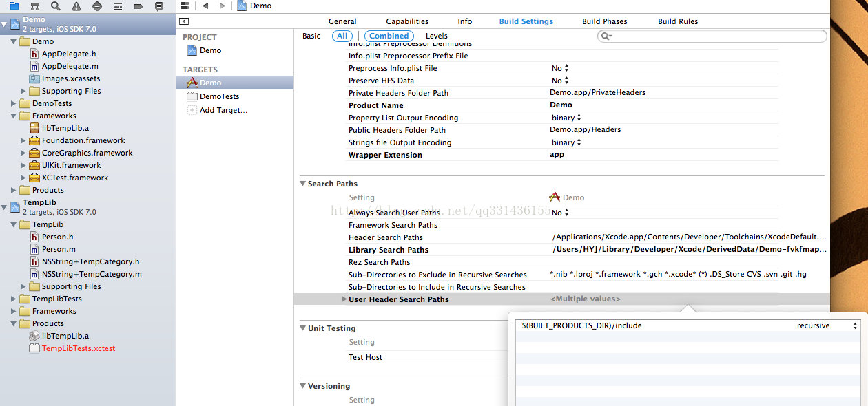
Task: Switch to the General tab
Action: point(342,21)
